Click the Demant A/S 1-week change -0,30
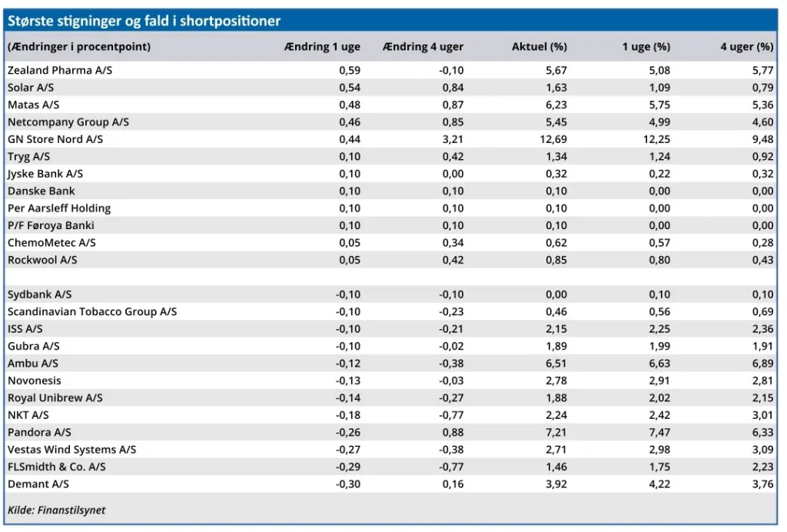This screenshot has width=787, height=532. point(347,484)
